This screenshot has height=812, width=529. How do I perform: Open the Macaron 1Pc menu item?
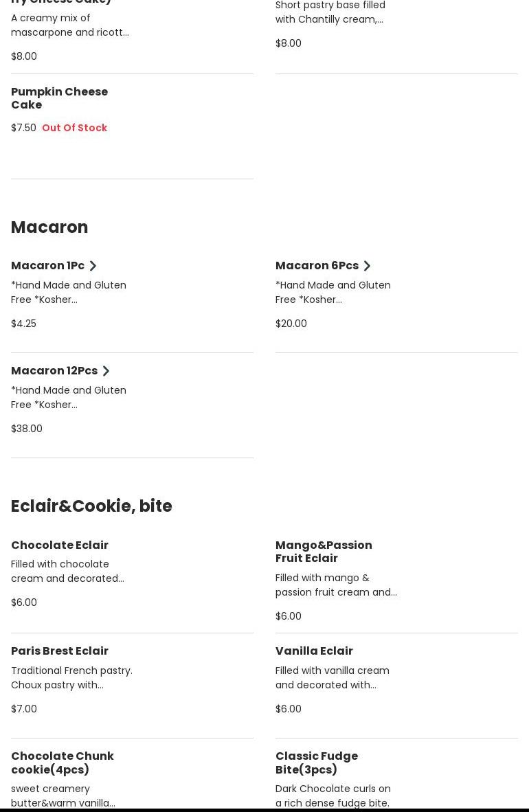(x=47, y=266)
